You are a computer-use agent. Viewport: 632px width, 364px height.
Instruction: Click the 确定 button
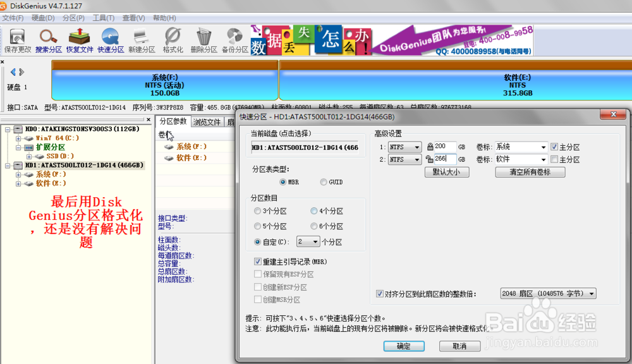pyautogui.click(x=404, y=346)
